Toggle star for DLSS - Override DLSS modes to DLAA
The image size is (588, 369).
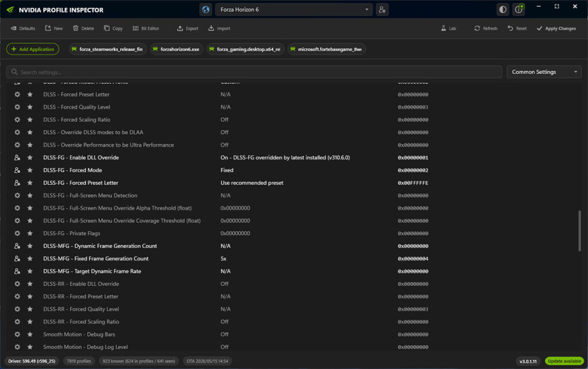pos(30,133)
